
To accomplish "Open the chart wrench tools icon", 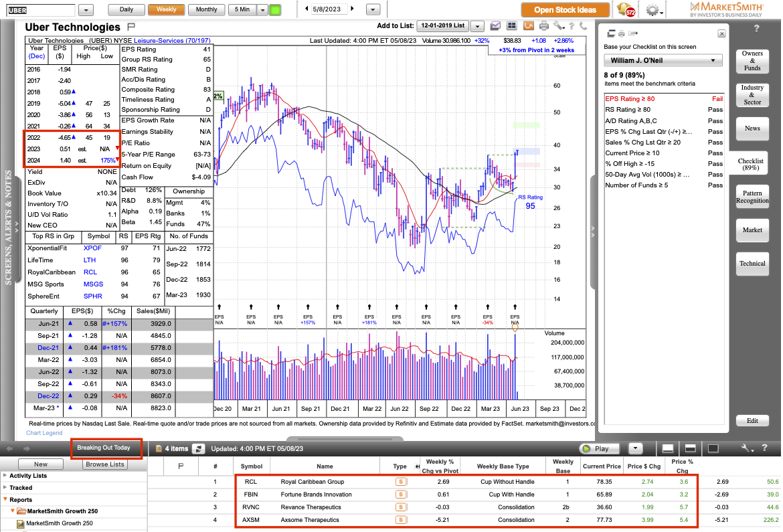I will (x=558, y=25).
